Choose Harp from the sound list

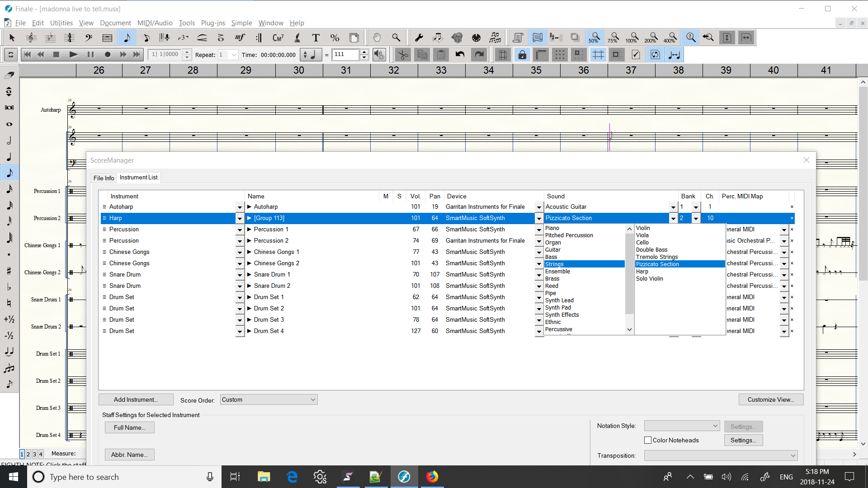pyautogui.click(x=642, y=272)
